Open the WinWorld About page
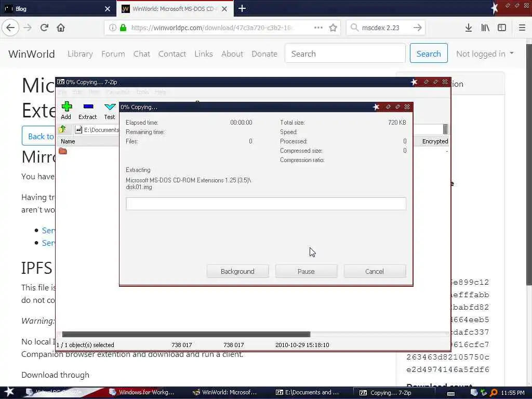532x399 pixels. coord(232,54)
